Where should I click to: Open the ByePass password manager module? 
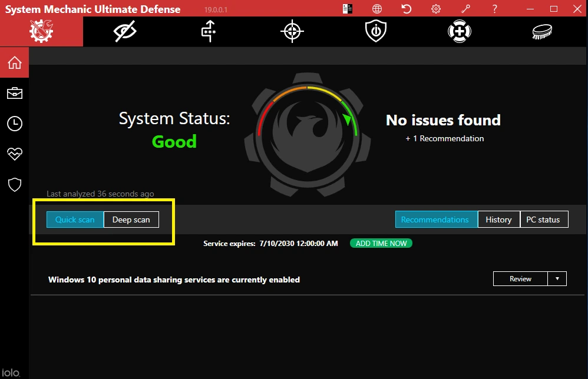[x=209, y=31]
